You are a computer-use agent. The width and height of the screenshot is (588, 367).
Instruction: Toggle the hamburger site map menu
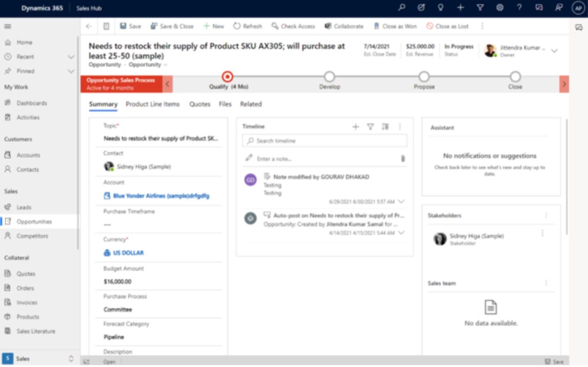8,26
